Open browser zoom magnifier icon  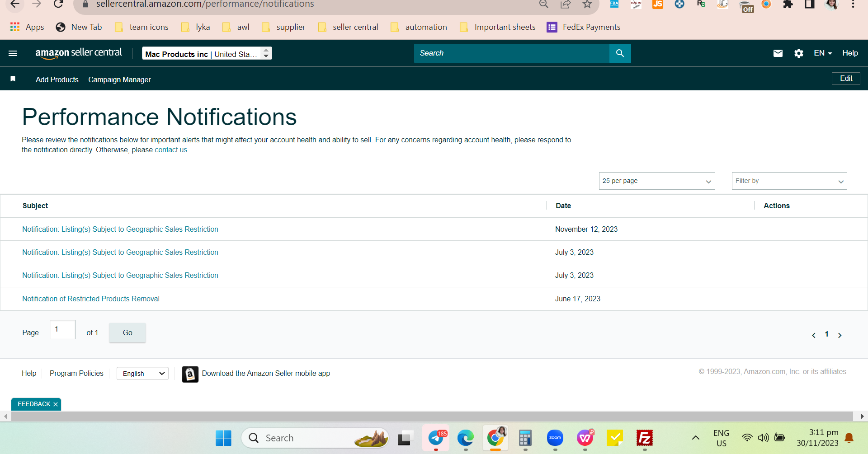543,4
